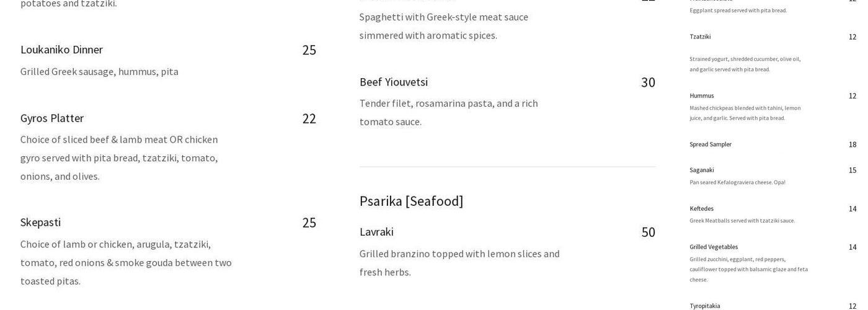This screenshot has height=310, width=868.
Task: Click the Loukaniko Dinner menu item title
Action: pyautogui.click(x=61, y=50)
